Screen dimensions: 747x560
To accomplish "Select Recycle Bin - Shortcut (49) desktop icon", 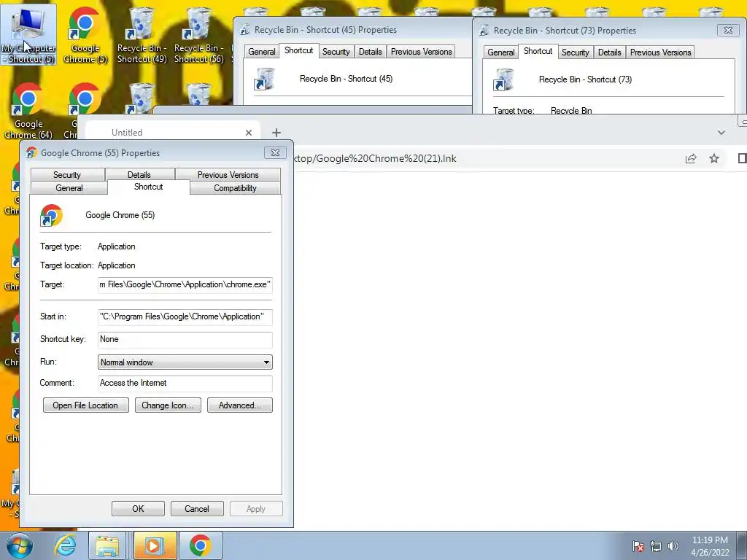I will point(142,34).
